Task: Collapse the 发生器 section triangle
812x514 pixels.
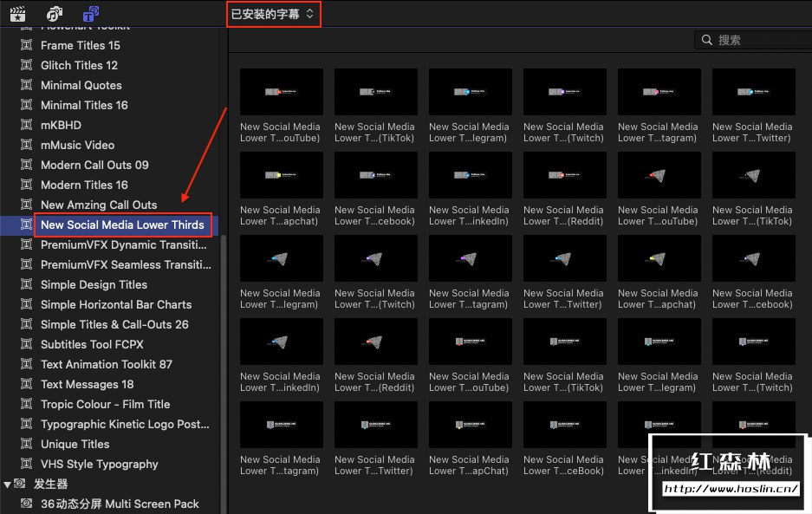Action: (7, 485)
